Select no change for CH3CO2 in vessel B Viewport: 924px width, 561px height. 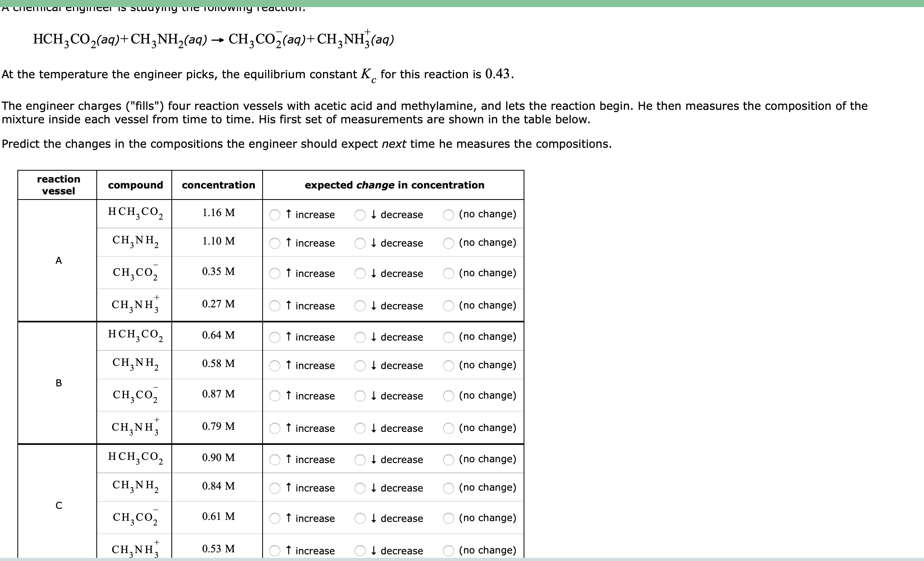[448, 395]
